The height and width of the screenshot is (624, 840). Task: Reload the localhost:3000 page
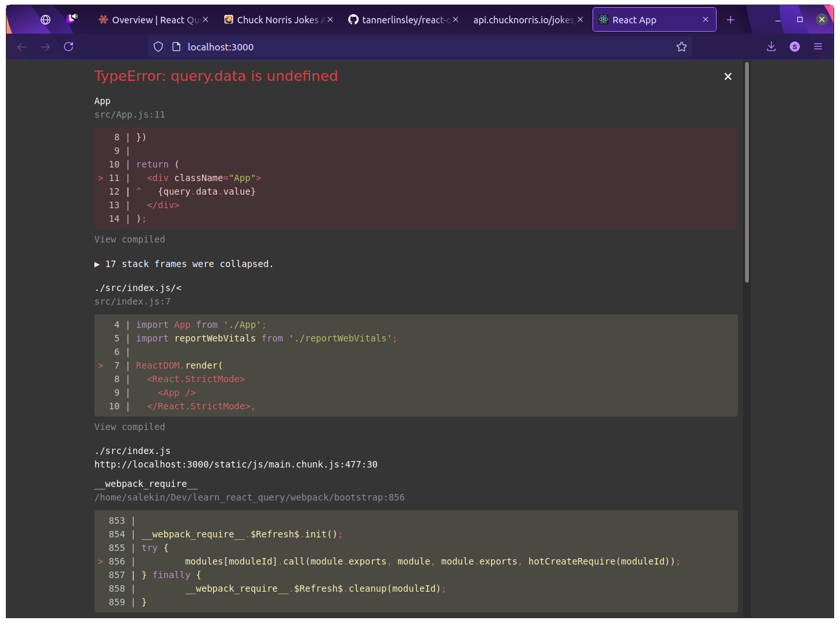68,46
